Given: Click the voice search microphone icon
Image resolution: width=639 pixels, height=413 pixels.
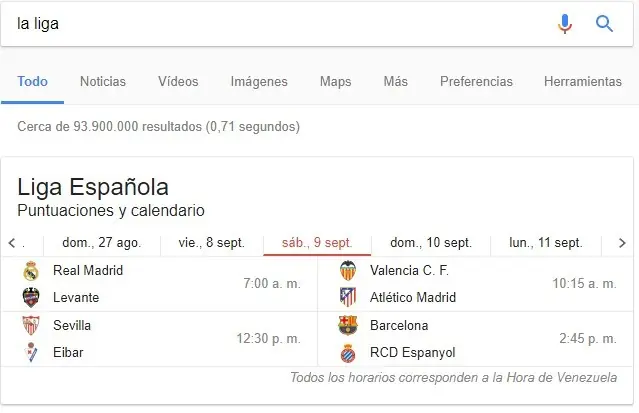Looking at the screenshot, I should 565,24.
